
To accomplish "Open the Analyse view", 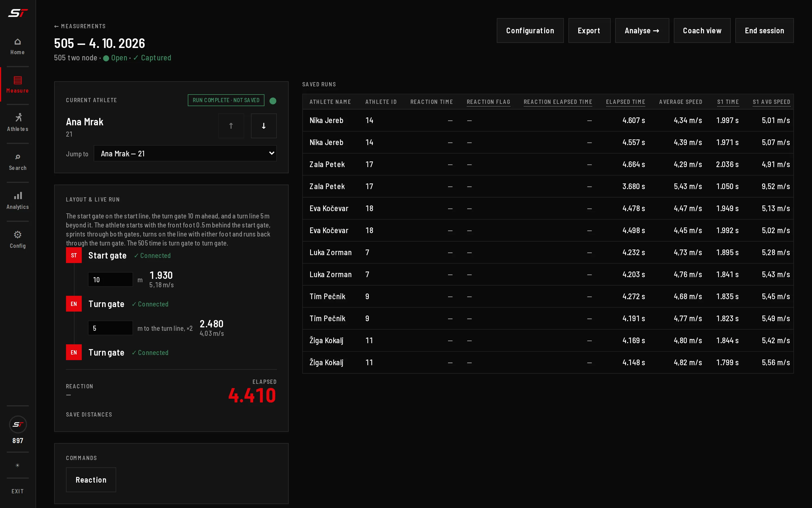I will coord(642,30).
